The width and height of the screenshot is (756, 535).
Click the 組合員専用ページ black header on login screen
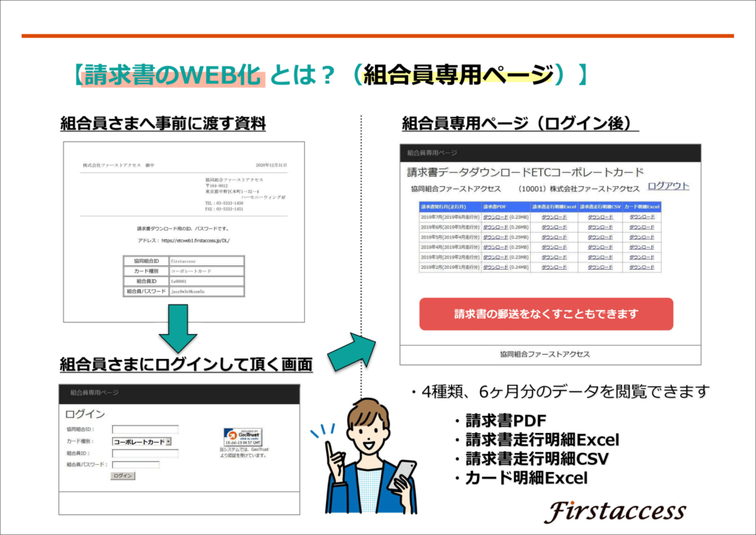tap(179, 393)
